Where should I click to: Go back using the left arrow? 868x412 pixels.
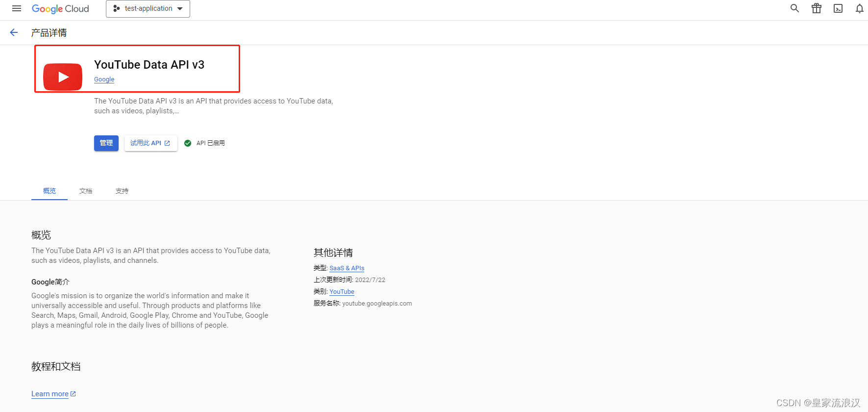[x=14, y=32]
